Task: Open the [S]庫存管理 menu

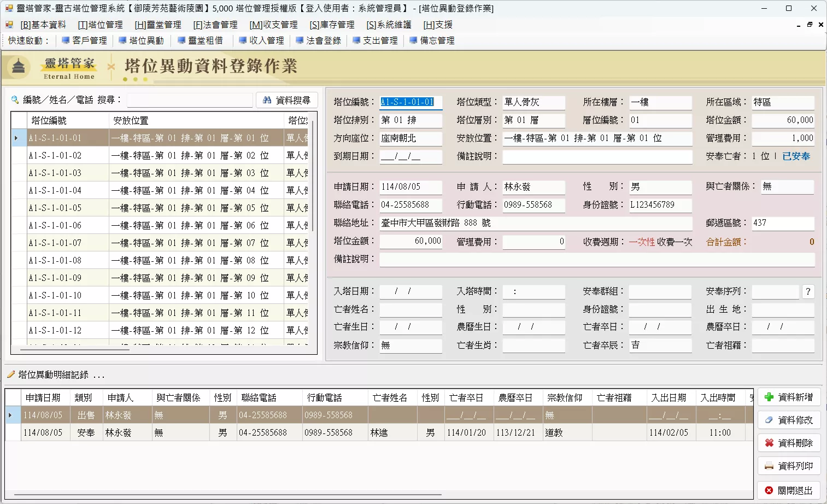Action: point(332,25)
